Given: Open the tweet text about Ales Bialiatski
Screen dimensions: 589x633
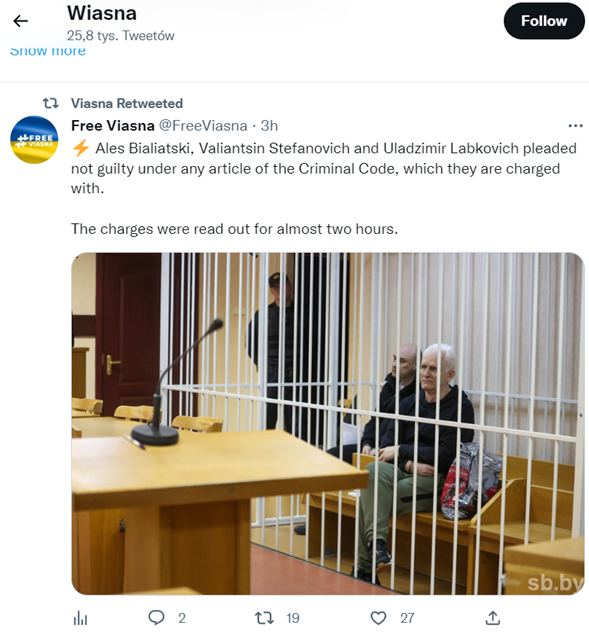Looking at the screenshot, I should 324,188.
